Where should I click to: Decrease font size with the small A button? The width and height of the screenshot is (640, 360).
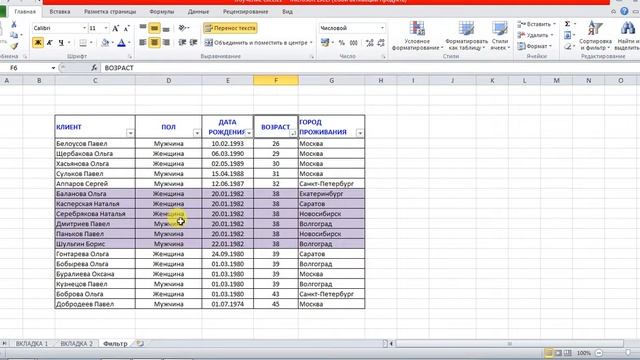(x=127, y=28)
